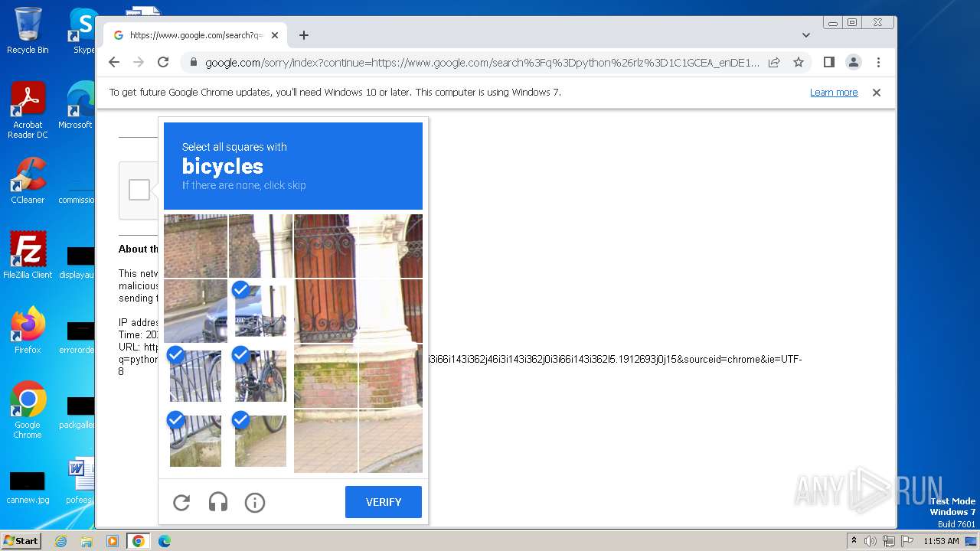Click the VERIFY button
Viewport: 980px width, 551px height.
click(384, 502)
